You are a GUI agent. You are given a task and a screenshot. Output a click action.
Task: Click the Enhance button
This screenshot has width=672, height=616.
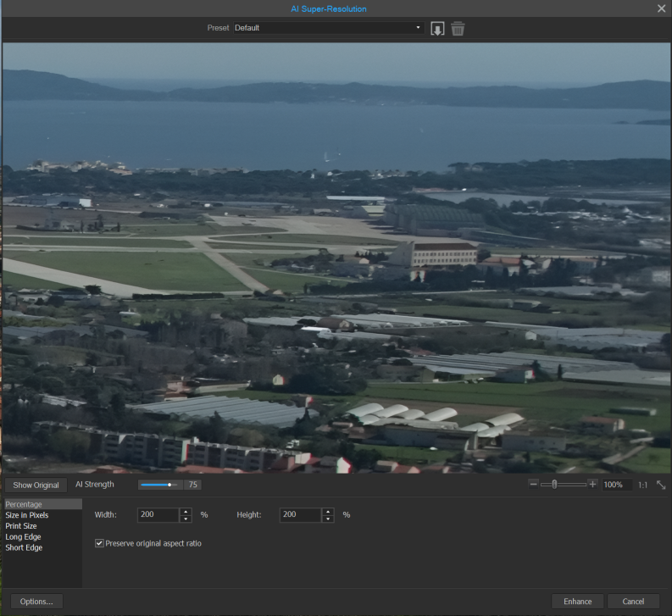coord(577,602)
